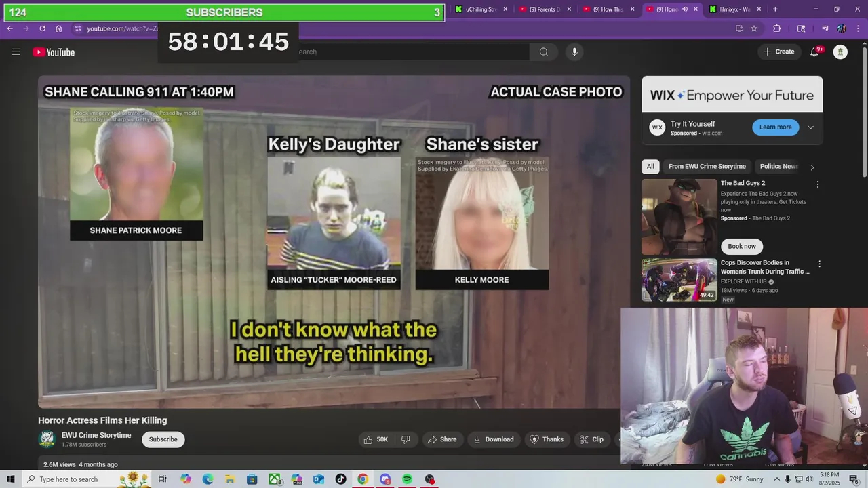Open the YouTube account avatar menu
Screen dimensions: 868x488
840,52
